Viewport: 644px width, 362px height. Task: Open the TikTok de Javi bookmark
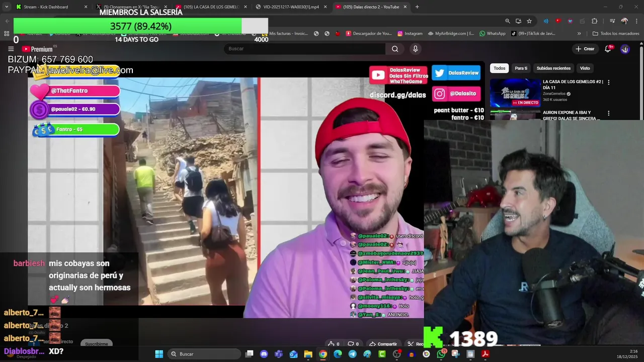[x=533, y=34]
